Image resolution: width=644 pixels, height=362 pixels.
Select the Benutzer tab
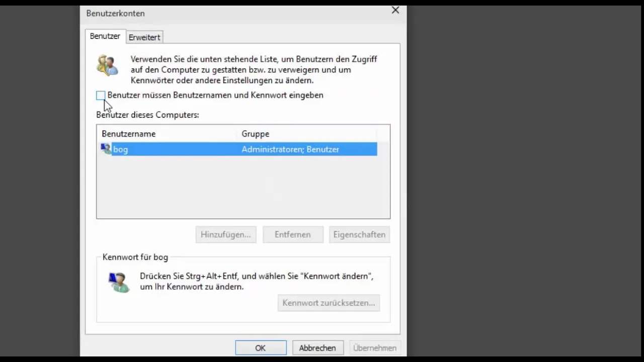(105, 36)
